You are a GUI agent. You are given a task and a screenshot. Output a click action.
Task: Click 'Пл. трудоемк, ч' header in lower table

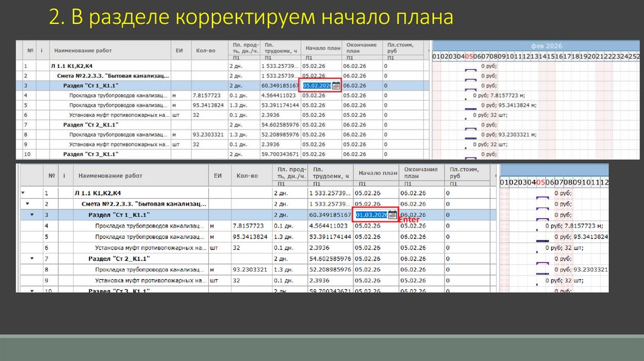click(x=331, y=172)
